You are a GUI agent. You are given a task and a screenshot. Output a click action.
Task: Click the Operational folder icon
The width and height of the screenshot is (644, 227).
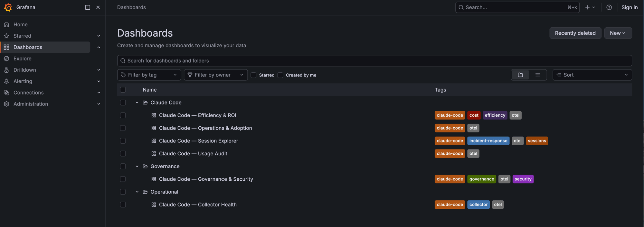click(x=145, y=192)
